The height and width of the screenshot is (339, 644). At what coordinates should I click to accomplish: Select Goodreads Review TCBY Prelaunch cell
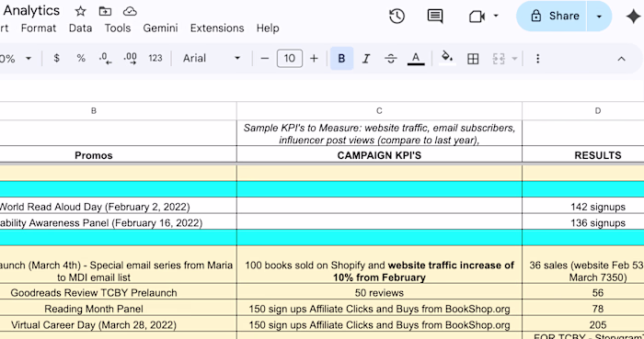[x=119, y=292]
